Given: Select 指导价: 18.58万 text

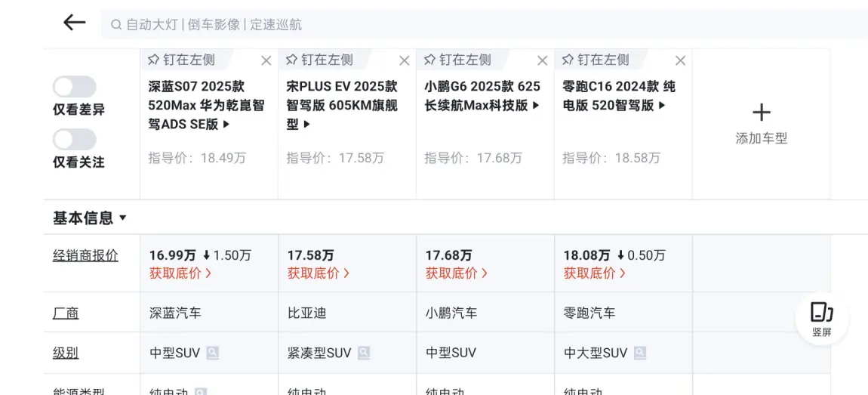Looking at the screenshot, I should [x=611, y=159].
